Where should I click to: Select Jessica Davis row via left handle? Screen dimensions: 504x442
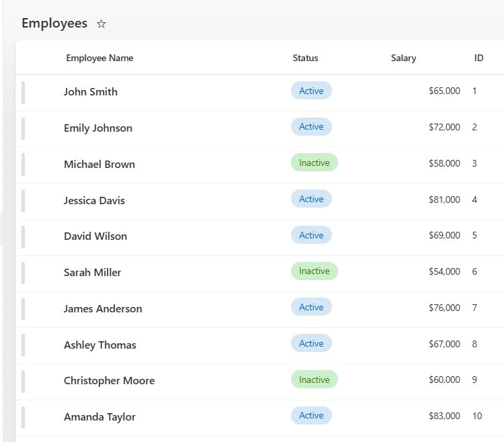click(23, 201)
